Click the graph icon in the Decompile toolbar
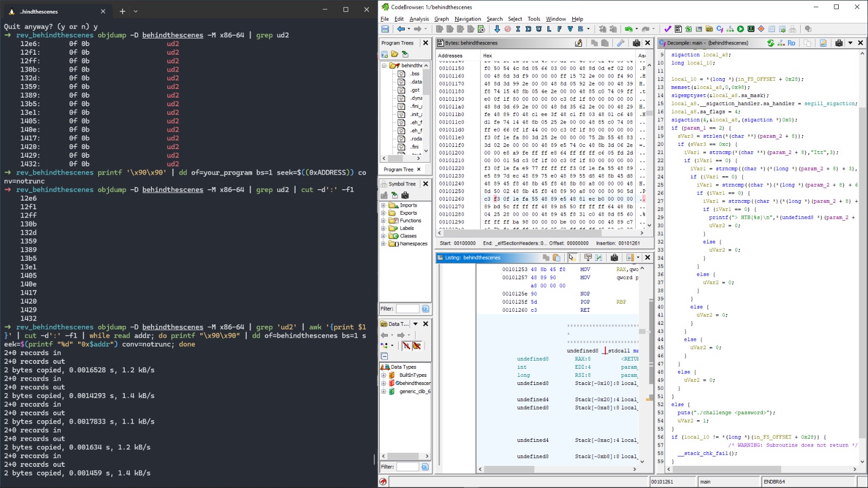The width and height of the screenshot is (868, 488). 780,43
